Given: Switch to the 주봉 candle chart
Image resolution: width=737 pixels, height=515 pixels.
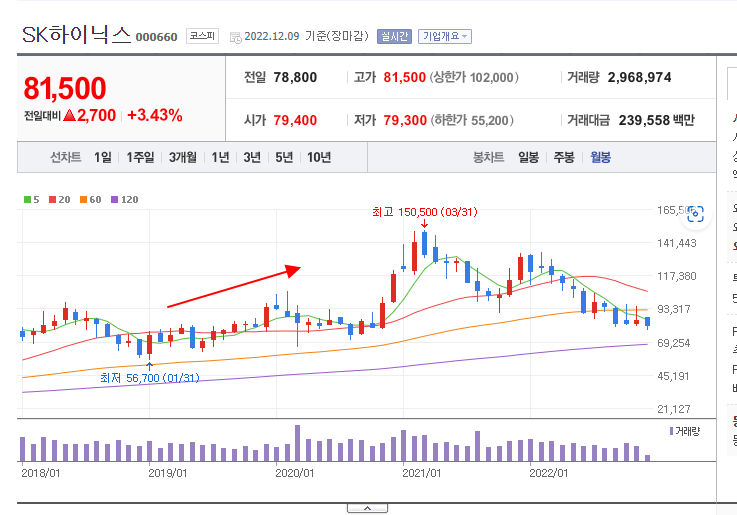Looking at the screenshot, I should (564, 157).
